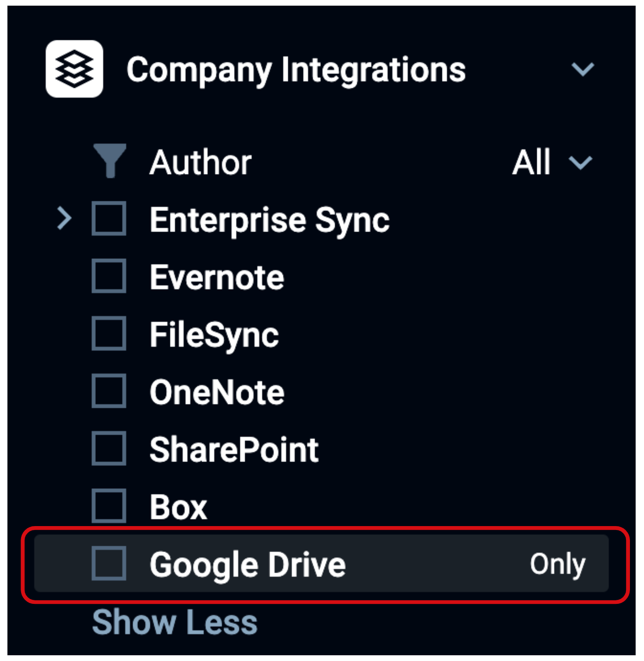Image resolution: width=644 pixels, height=661 pixels.
Task: Open the Author All dropdown
Action: pos(553,162)
